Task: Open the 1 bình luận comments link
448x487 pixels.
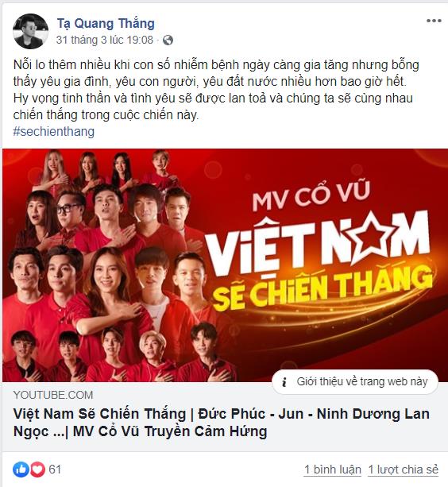Action: pyautogui.click(x=333, y=470)
